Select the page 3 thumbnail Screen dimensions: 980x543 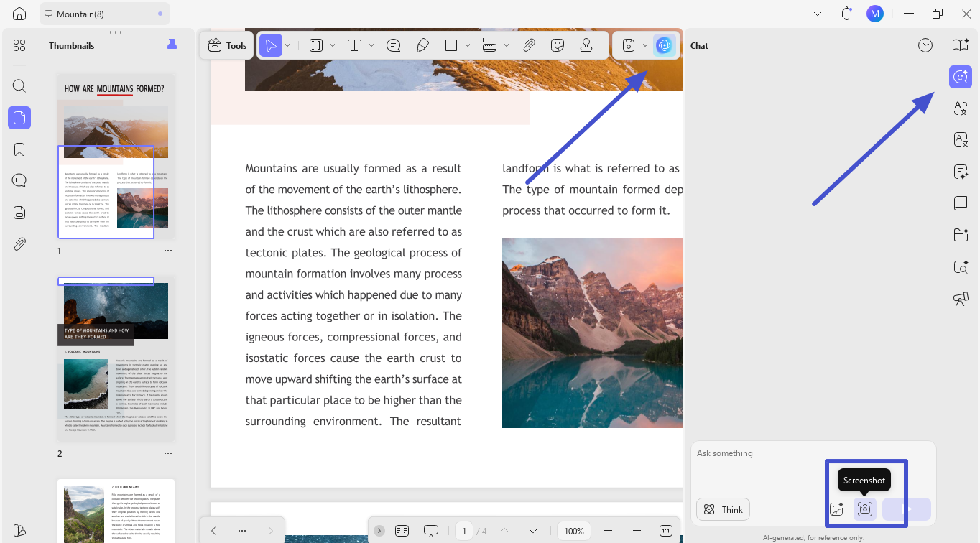(x=116, y=511)
